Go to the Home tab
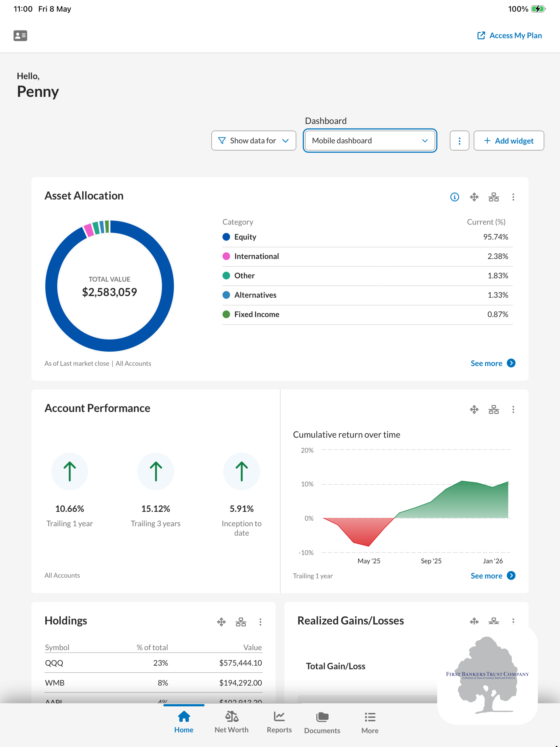 point(184,722)
